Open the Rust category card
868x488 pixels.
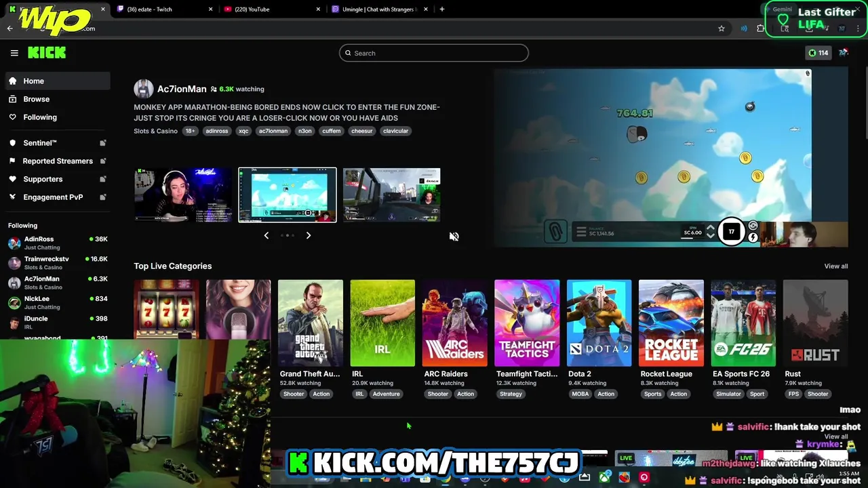[816, 323]
